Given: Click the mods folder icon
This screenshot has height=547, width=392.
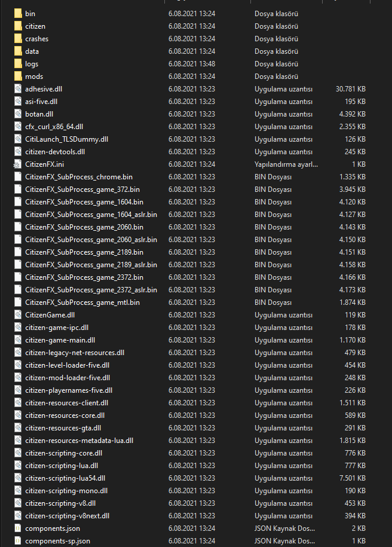Looking at the screenshot, I should (18, 77).
